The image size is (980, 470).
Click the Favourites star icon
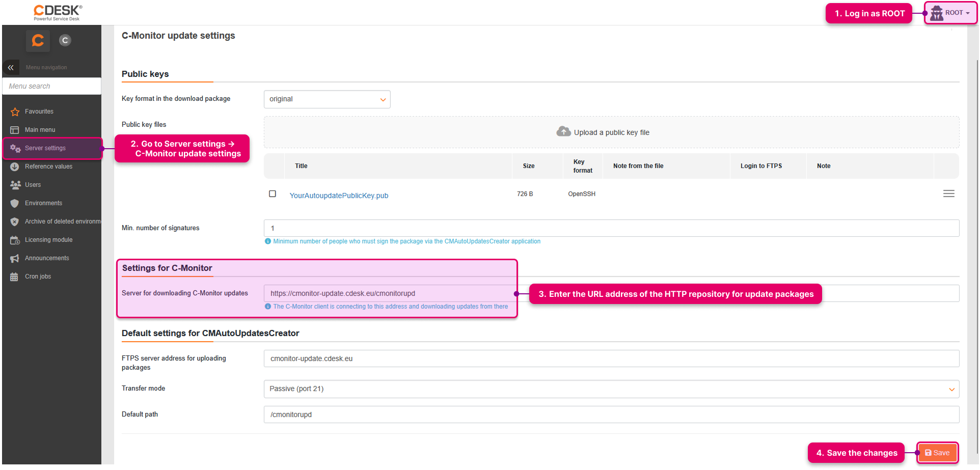pos(15,112)
